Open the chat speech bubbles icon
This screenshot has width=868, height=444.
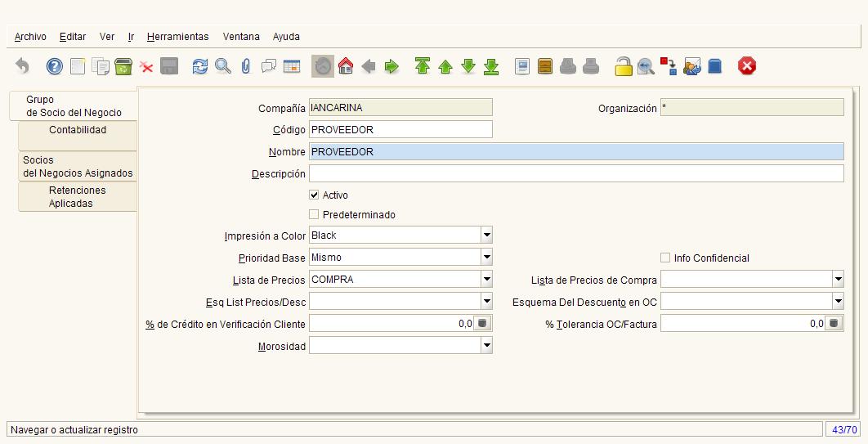(268, 66)
